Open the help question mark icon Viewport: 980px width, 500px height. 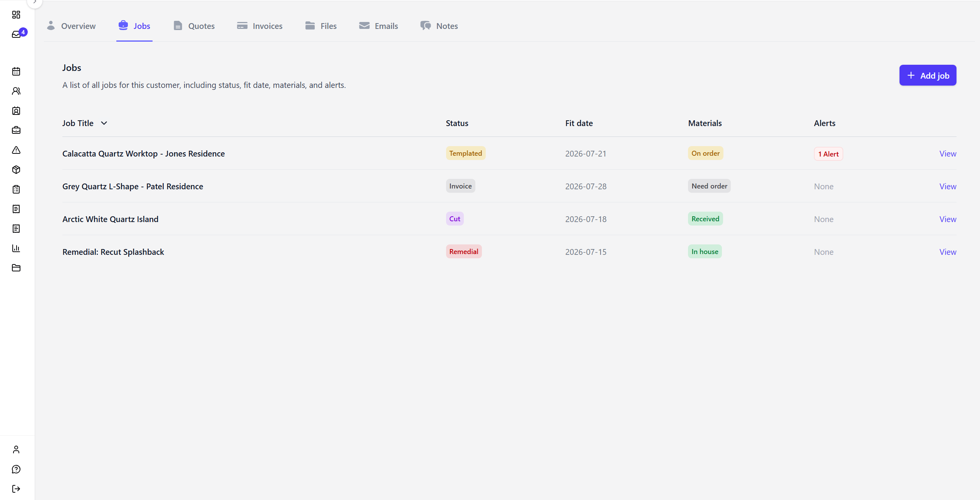16,469
